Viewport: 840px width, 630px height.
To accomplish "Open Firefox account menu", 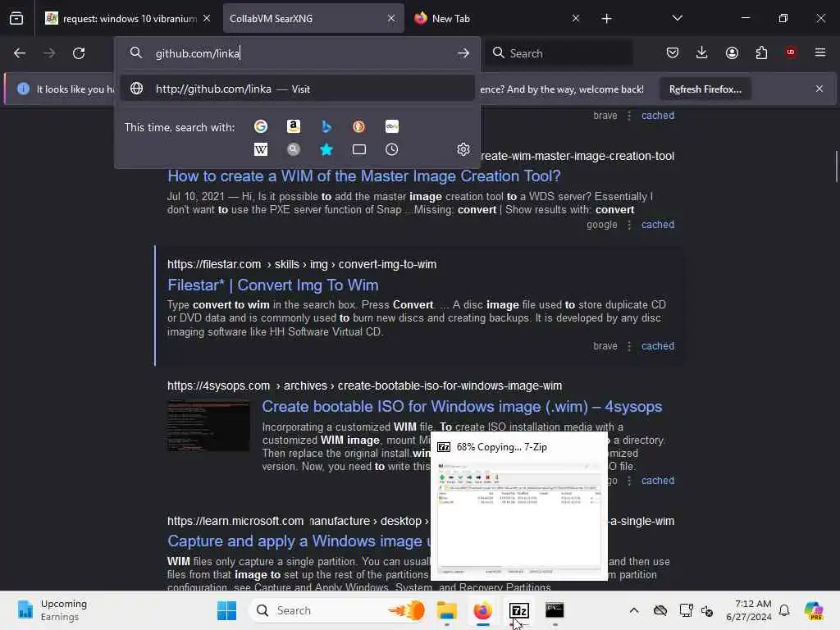I will (732, 52).
